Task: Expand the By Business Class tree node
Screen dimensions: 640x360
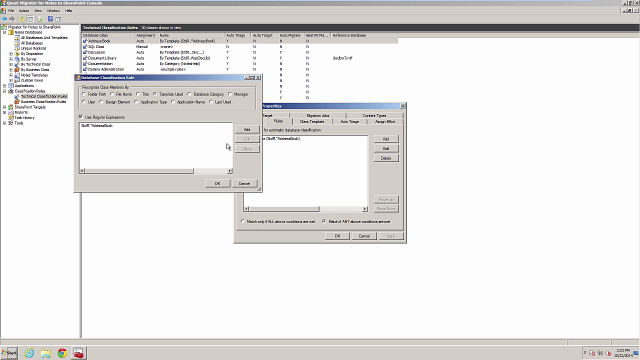Action: pyautogui.click(x=11, y=70)
